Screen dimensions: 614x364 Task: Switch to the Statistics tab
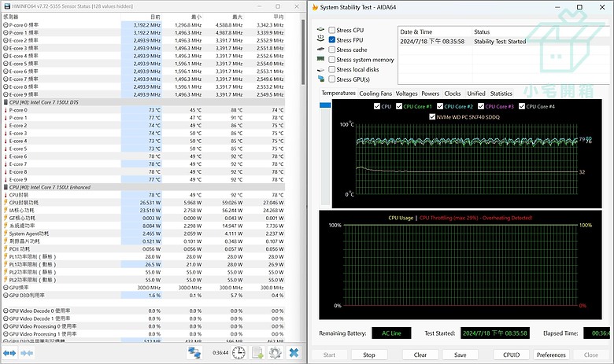[x=501, y=94]
